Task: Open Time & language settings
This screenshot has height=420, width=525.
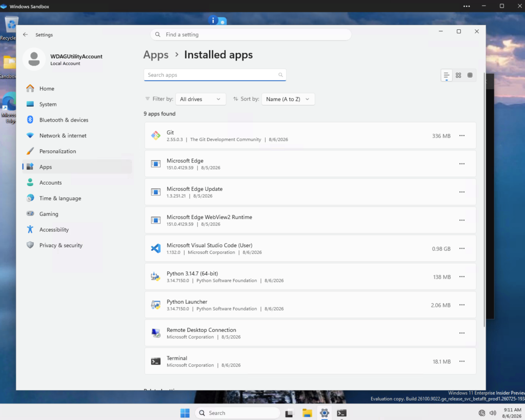Action: tap(77, 198)
